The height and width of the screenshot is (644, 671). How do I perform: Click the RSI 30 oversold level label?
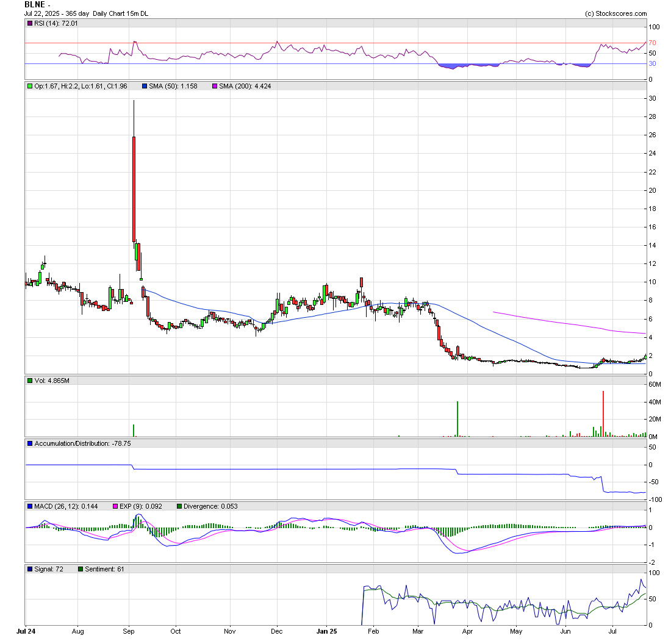[652, 64]
